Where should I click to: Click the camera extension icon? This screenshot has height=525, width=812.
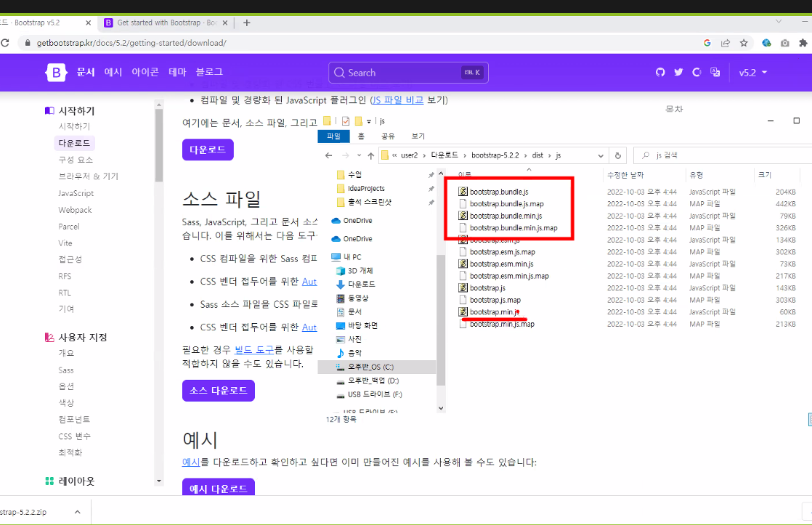coord(785,43)
